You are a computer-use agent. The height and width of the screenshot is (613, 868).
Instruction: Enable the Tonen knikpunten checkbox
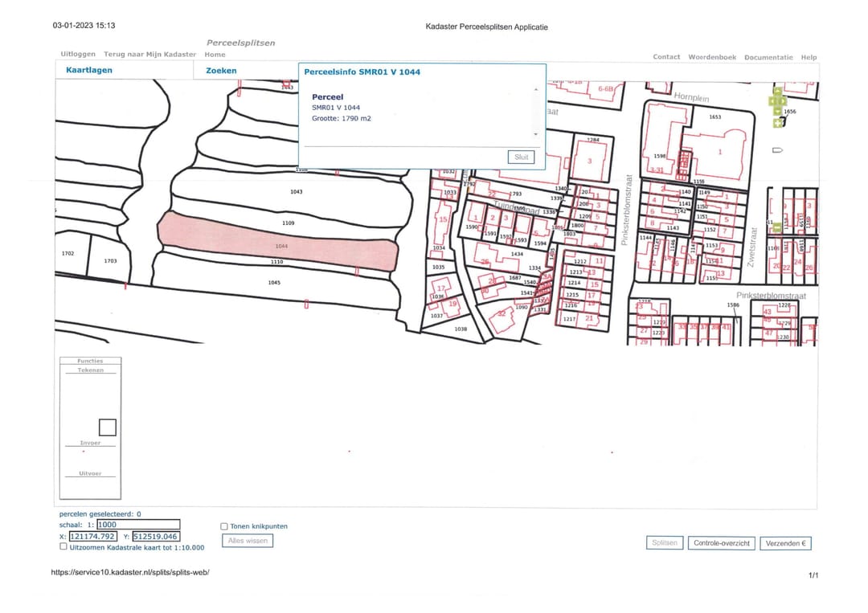[x=224, y=526]
